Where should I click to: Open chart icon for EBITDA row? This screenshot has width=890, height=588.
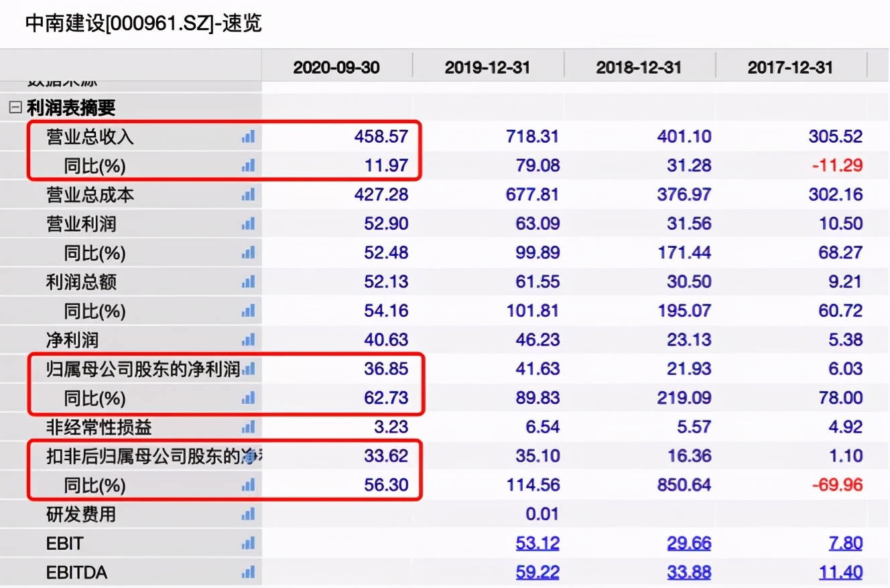coord(249,573)
